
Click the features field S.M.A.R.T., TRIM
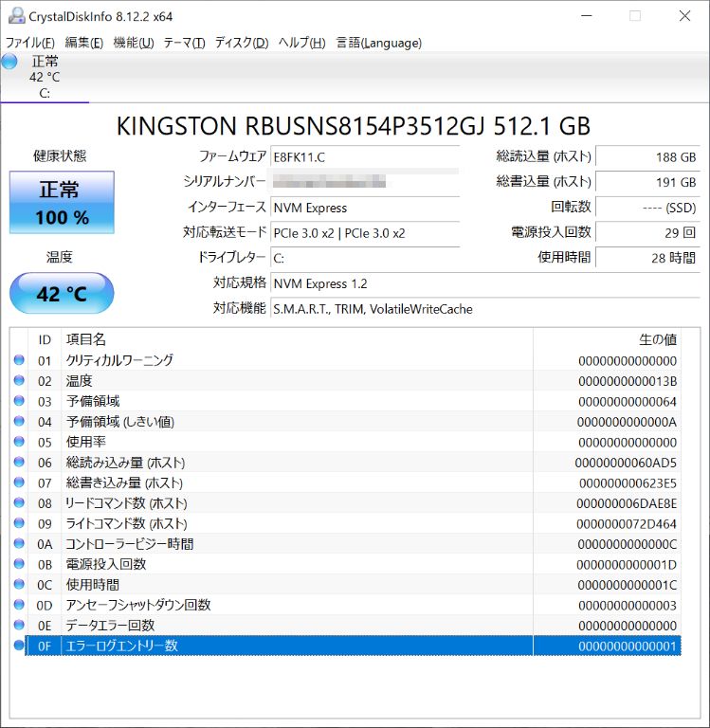(485, 309)
